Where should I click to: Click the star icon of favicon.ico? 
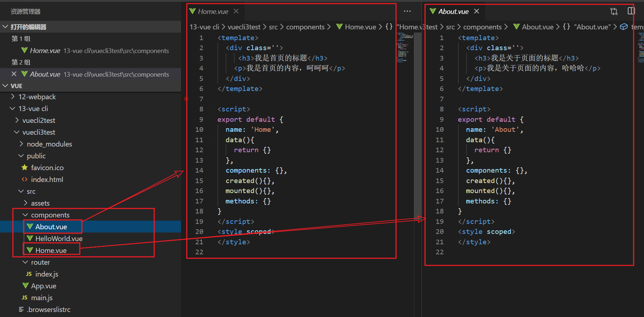25,168
